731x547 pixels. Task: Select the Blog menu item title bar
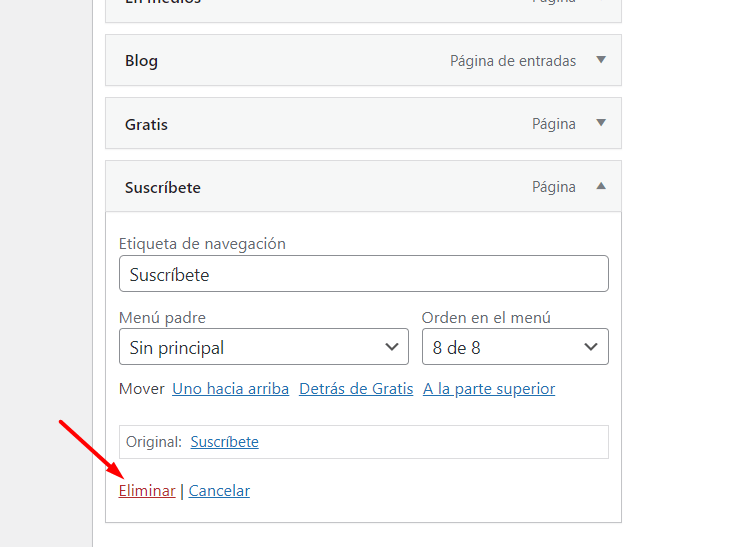point(364,60)
